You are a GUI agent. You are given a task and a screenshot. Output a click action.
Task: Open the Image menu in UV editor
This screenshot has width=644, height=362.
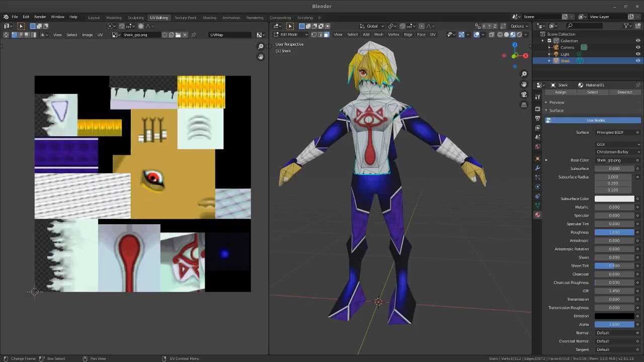tap(88, 35)
